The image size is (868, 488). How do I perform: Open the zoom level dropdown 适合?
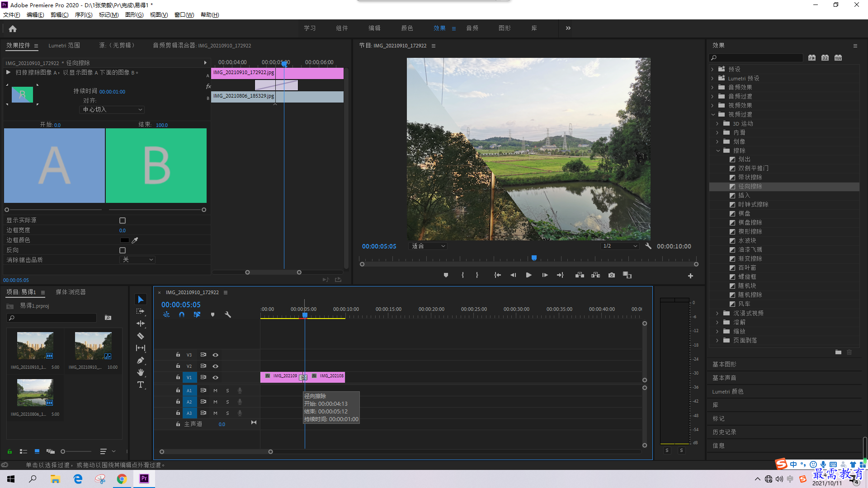[428, 246]
